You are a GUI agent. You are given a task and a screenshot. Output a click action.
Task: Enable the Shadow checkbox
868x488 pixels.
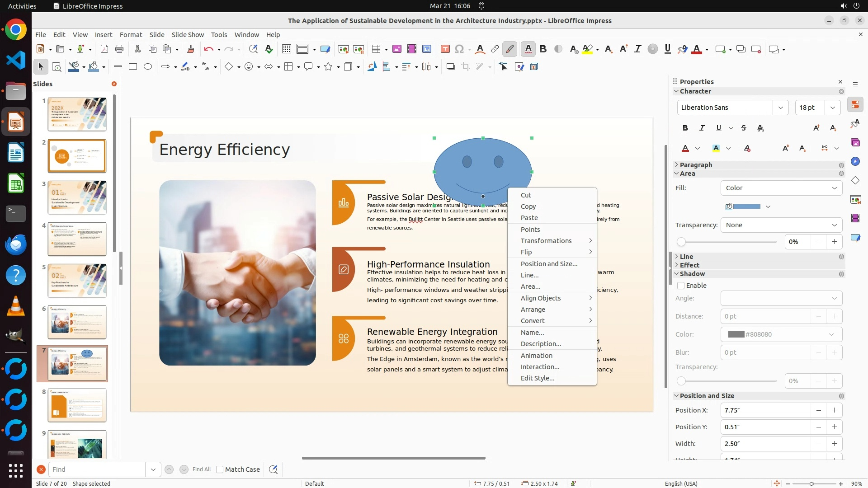681,286
